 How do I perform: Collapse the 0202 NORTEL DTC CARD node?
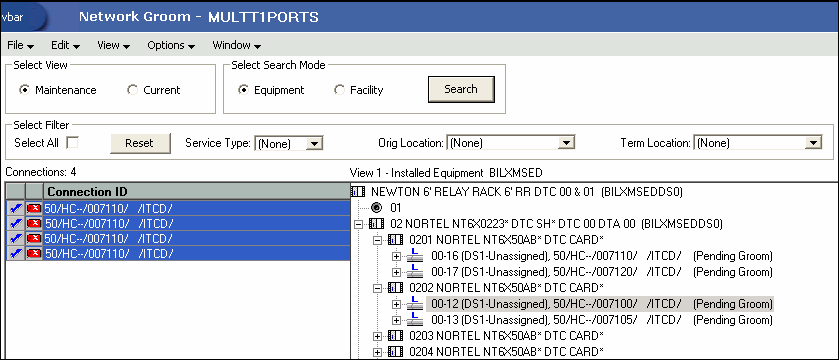pyautogui.click(x=377, y=288)
